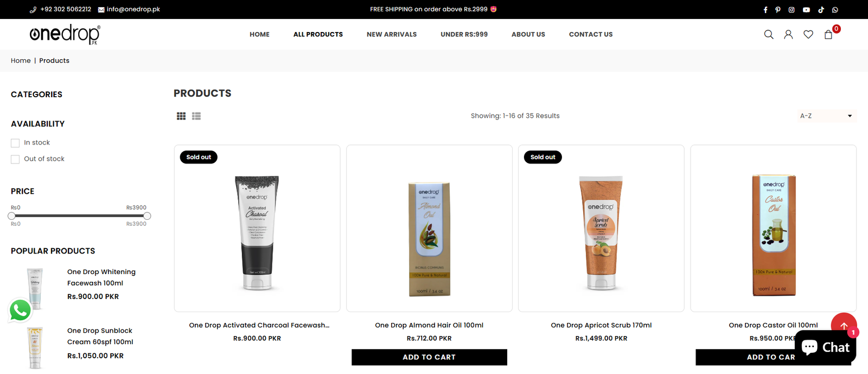868x374 pixels.
Task: Open the shopping bag cart icon
Action: pyautogui.click(x=828, y=34)
